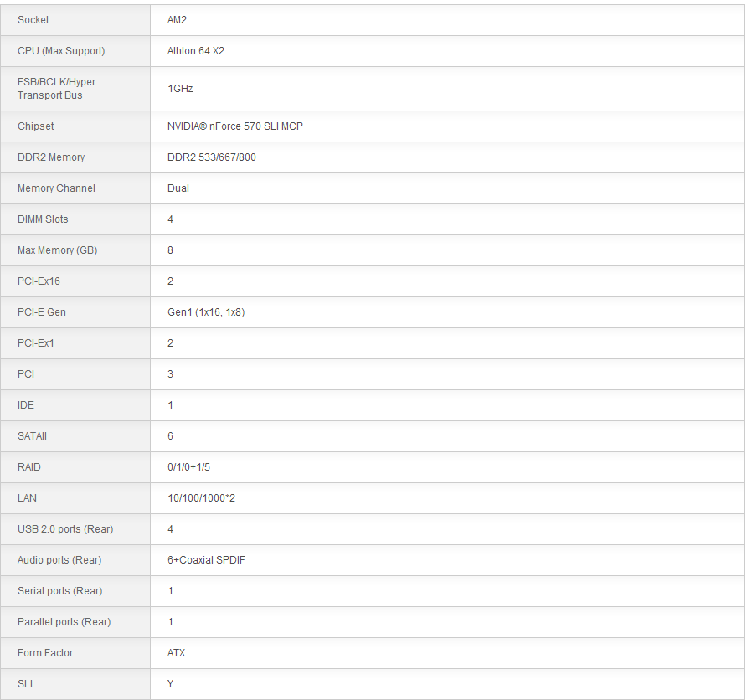
Task: Click the LAN value 10/100/1000*2
Action: 201,498
